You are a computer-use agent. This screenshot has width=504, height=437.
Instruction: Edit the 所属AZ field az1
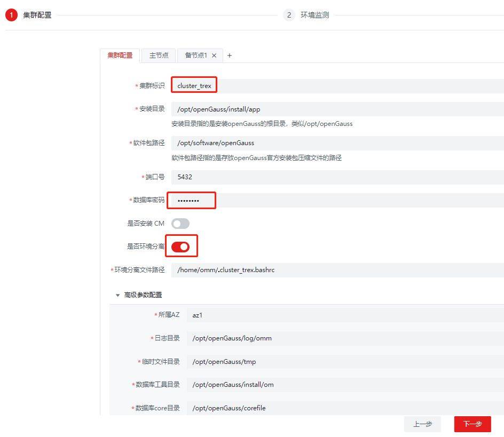coord(345,315)
